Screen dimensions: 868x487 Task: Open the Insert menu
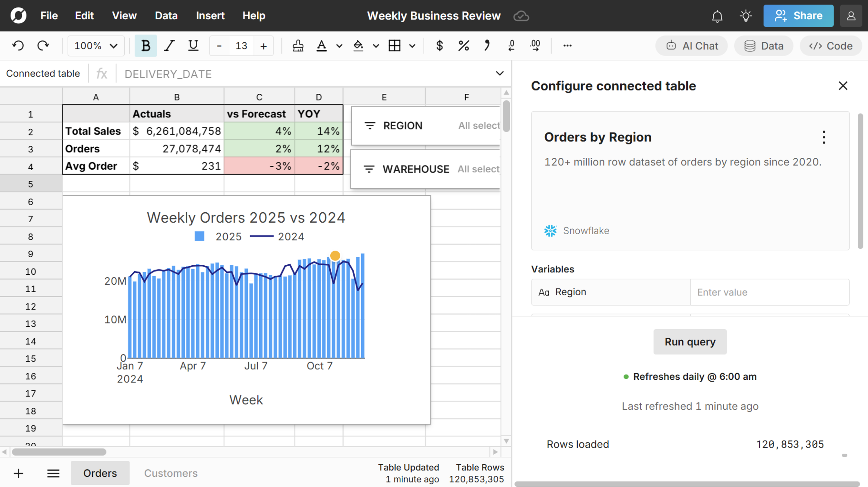pos(210,16)
